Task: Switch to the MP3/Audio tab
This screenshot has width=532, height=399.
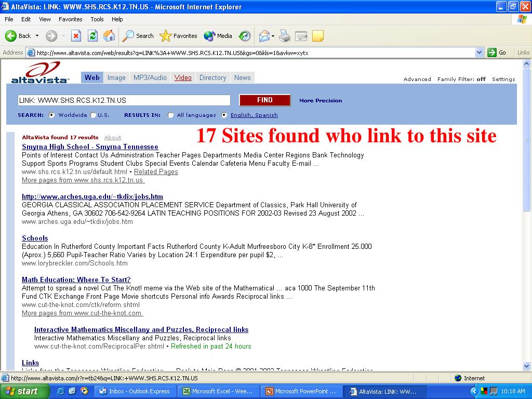Action: tap(150, 78)
